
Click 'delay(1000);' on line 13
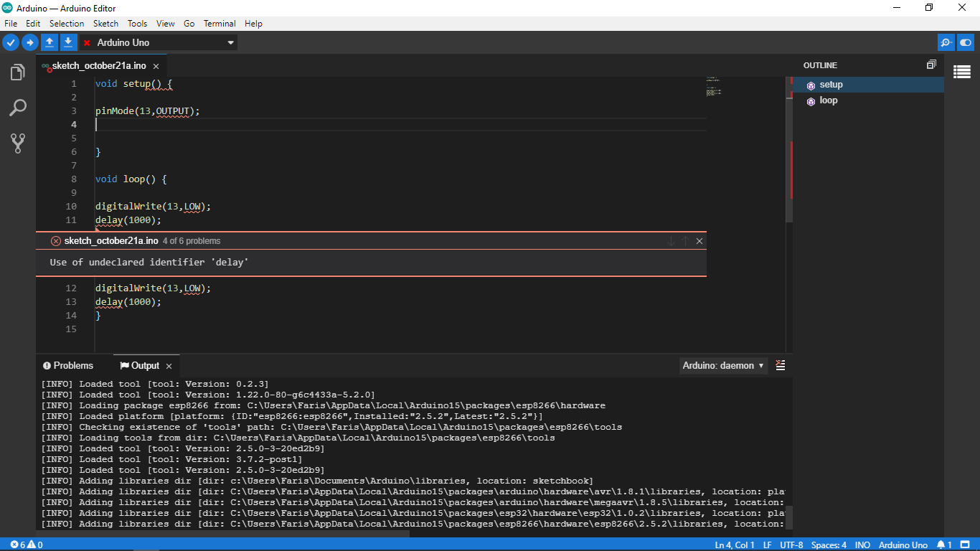128,302
